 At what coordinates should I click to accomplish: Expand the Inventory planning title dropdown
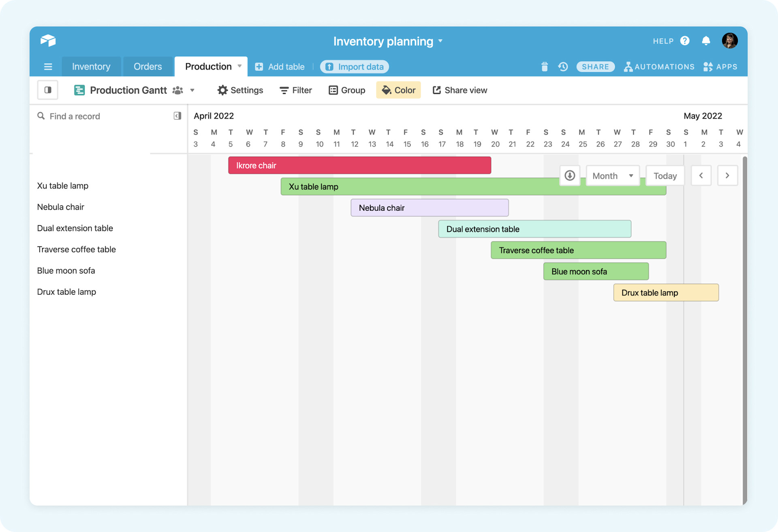(440, 41)
